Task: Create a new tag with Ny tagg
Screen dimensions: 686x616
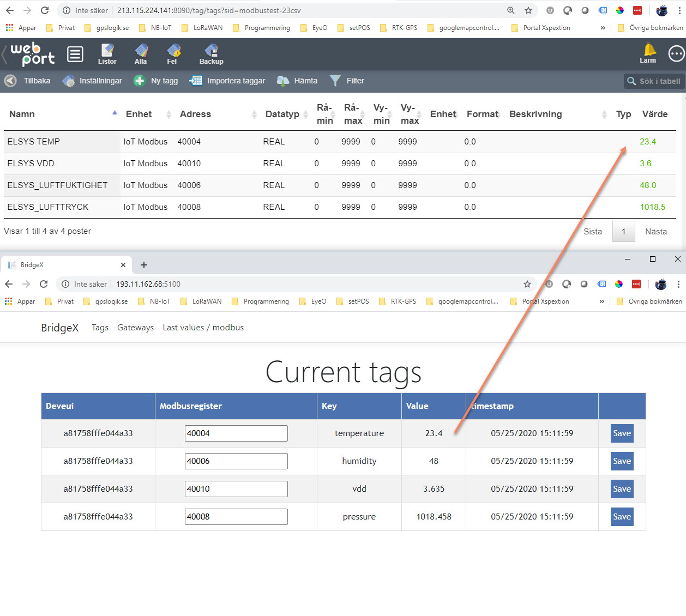Action: [156, 81]
